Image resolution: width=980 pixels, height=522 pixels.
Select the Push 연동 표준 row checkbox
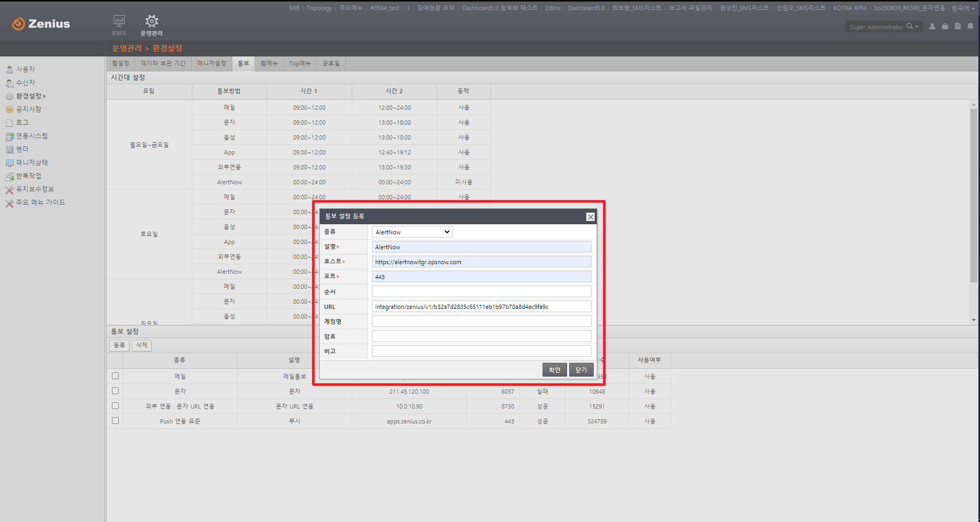pyautogui.click(x=115, y=421)
